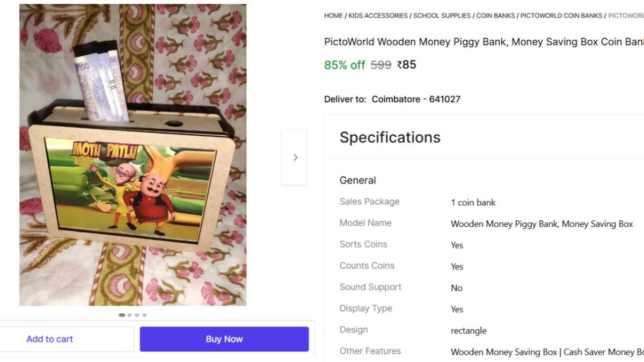Click the Add to cart button
This screenshot has width=644, height=362.
tap(49, 338)
